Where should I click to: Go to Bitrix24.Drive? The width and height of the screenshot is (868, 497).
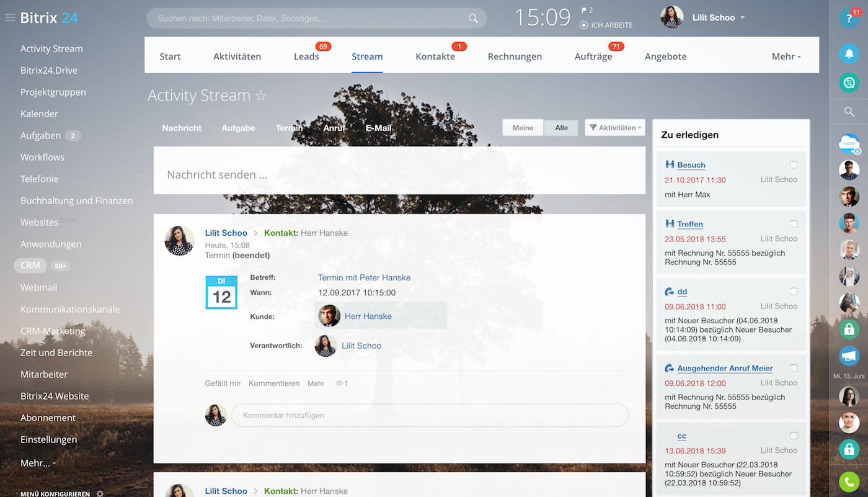tap(49, 71)
